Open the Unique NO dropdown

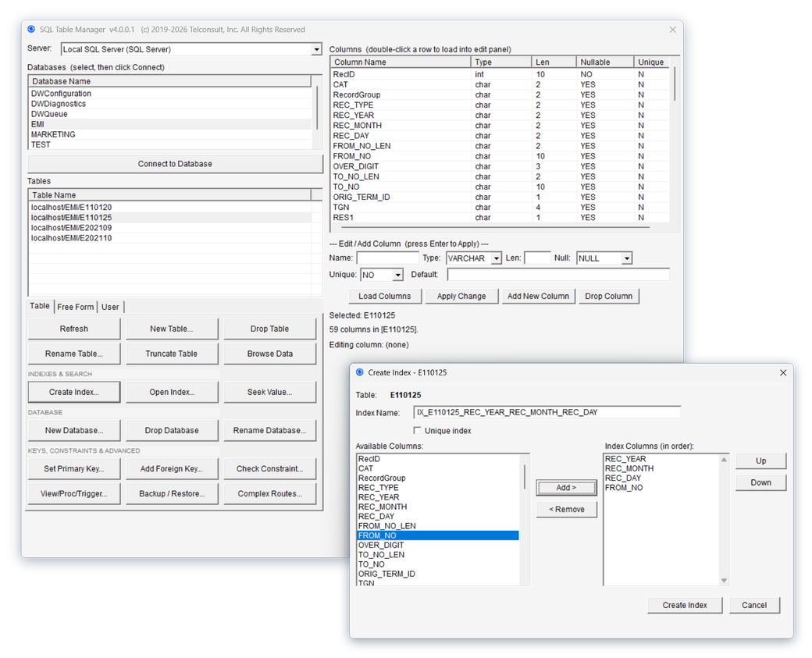tap(397, 275)
